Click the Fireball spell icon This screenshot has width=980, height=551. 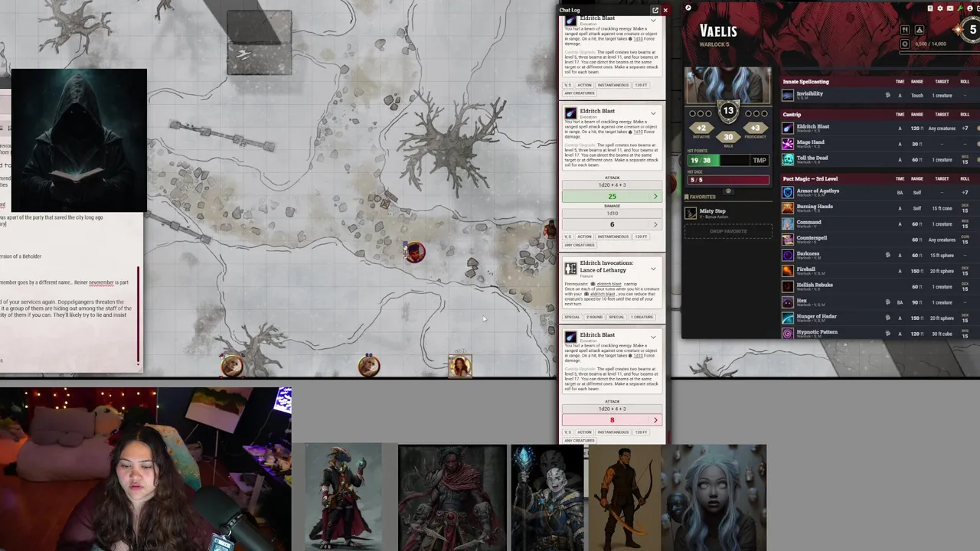tap(788, 271)
